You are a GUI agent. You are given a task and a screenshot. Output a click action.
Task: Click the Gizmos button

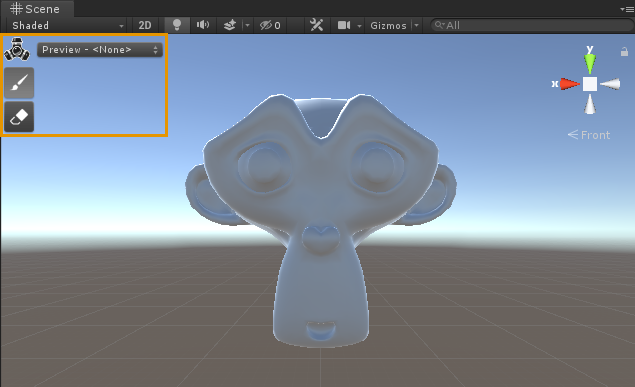click(x=388, y=25)
